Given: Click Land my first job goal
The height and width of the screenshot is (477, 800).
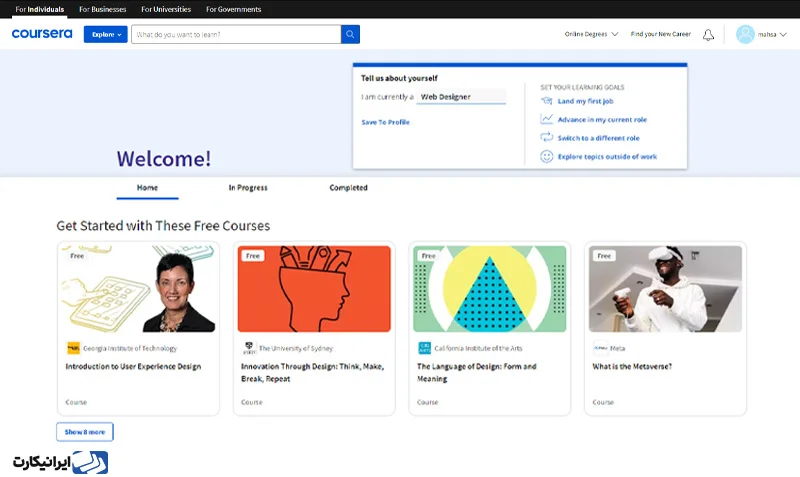Looking at the screenshot, I should coord(585,101).
